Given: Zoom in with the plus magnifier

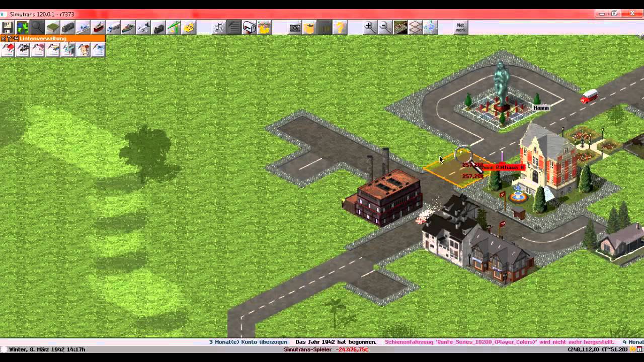Looking at the screenshot, I should tap(370, 27).
